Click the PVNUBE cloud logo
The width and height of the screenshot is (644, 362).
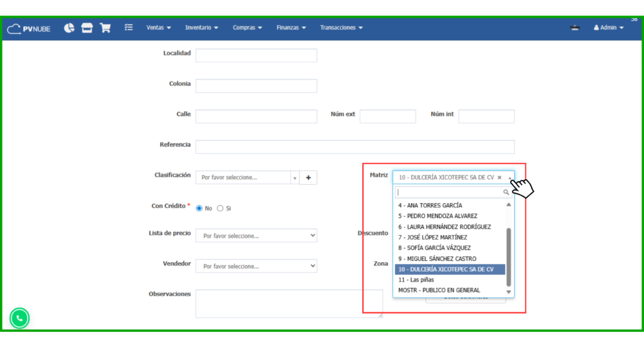[x=29, y=28]
